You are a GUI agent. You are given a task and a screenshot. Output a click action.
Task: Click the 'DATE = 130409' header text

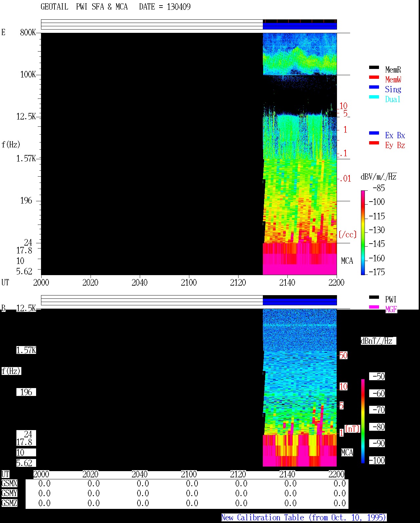(x=165, y=7)
